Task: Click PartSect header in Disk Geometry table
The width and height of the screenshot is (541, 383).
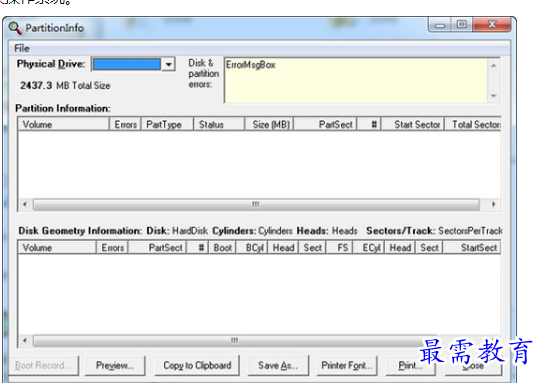Action: 157,248
